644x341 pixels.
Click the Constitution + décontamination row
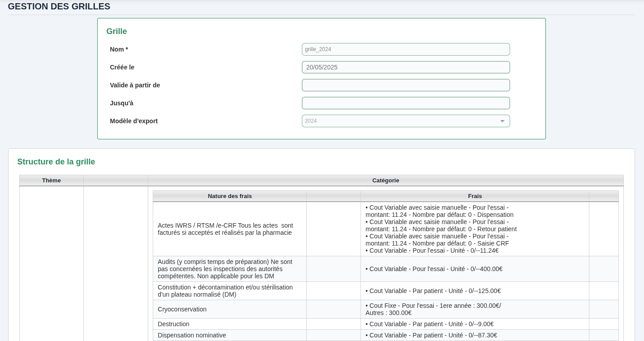tap(225, 291)
